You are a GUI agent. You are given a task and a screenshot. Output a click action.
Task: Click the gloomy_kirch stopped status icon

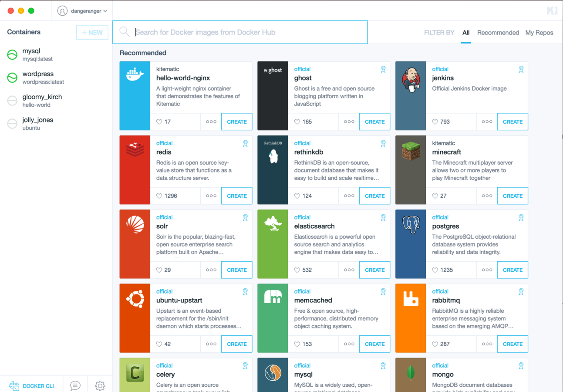tap(12, 101)
